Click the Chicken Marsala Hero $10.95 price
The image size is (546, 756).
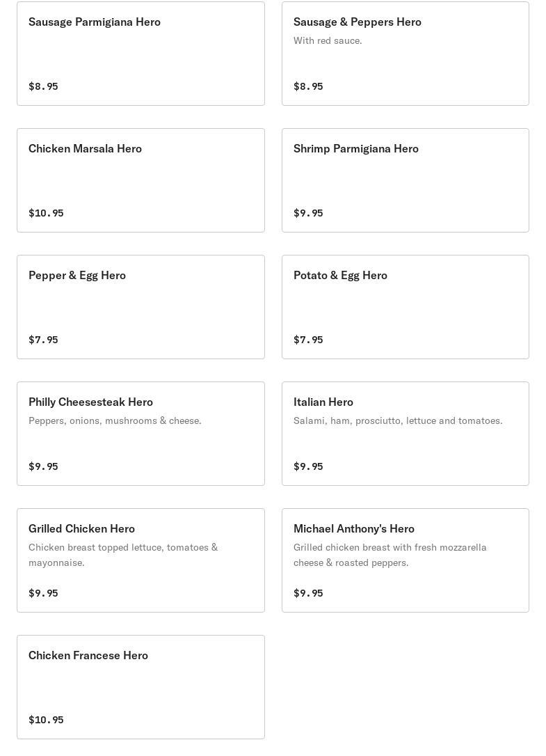click(46, 213)
